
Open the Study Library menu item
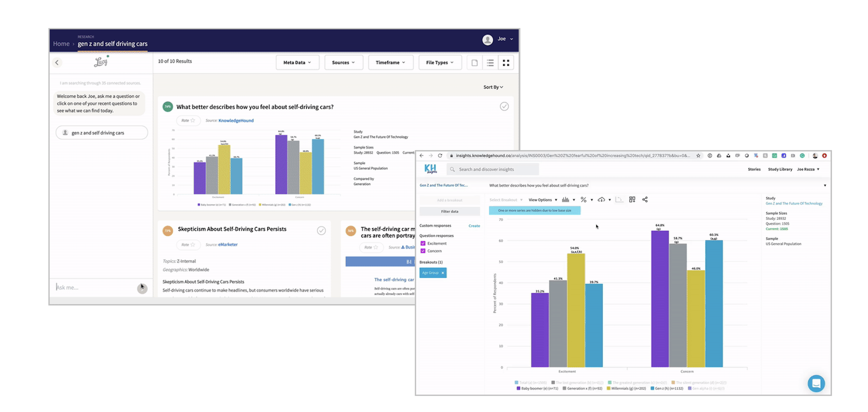coord(780,169)
